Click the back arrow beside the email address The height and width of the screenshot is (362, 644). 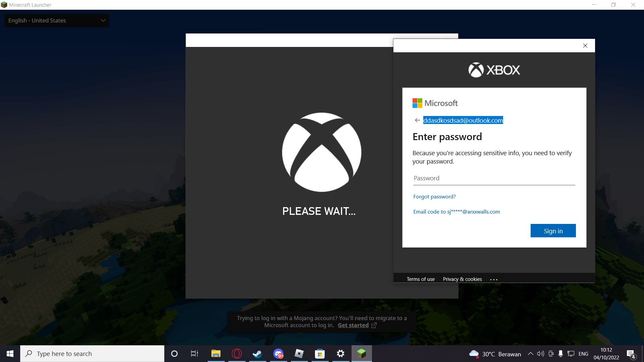(417, 120)
